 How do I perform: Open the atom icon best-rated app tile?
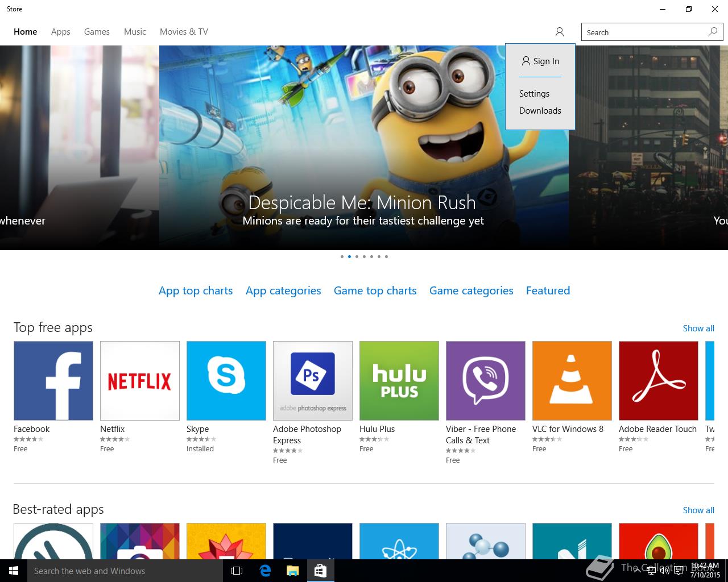coord(399,541)
